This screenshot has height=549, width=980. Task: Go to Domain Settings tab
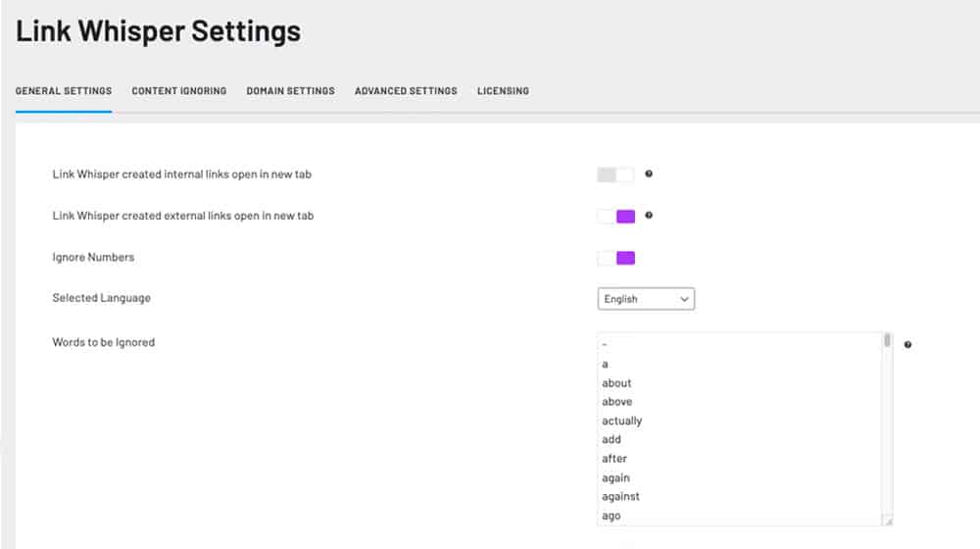pos(291,90)
